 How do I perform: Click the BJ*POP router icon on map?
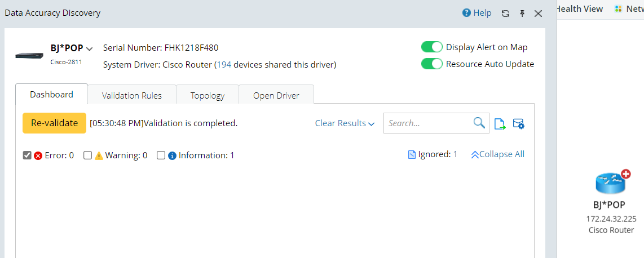(x=611, y=182)
